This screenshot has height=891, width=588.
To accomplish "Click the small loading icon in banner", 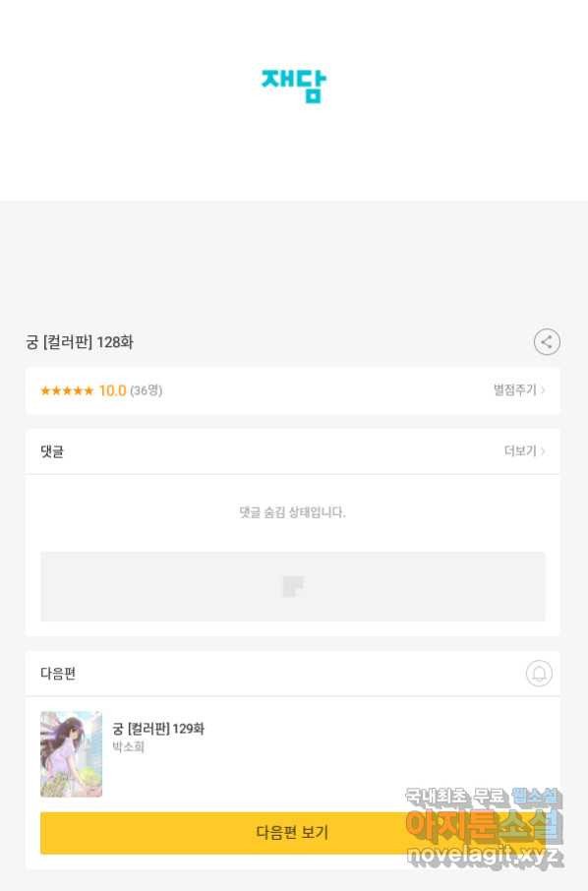I will coord(293,586).
